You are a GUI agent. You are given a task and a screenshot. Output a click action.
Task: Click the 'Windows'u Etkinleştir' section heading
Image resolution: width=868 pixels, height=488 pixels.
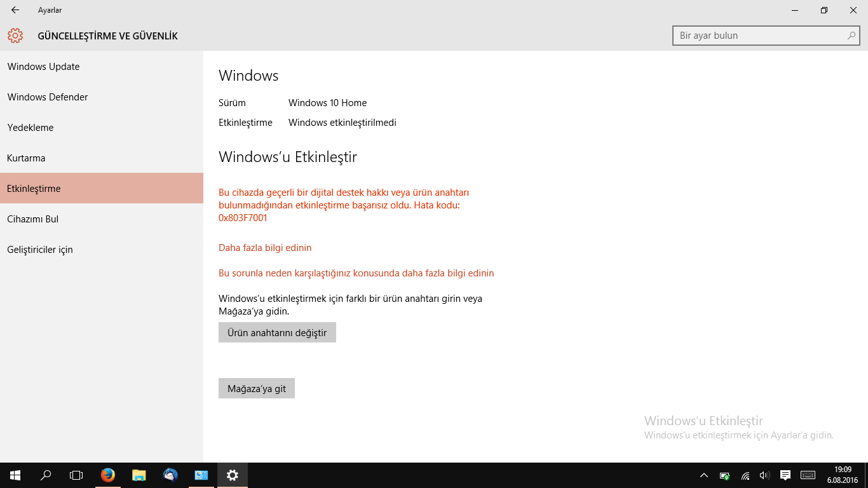pos(288,157)
